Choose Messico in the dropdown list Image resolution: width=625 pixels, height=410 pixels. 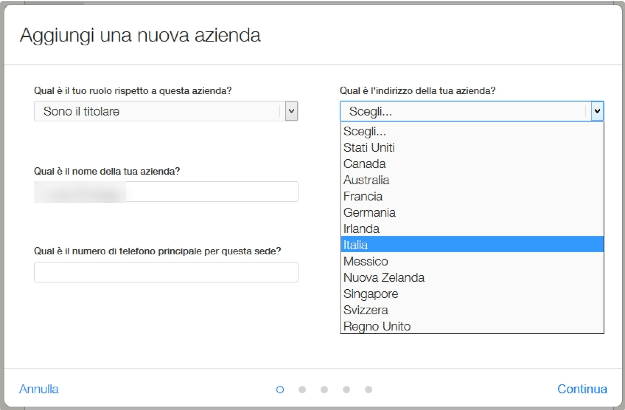(365, 262)
